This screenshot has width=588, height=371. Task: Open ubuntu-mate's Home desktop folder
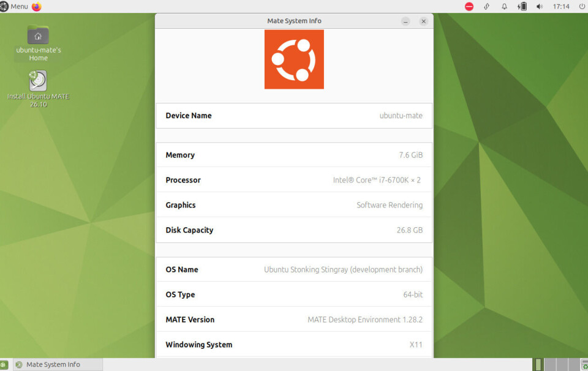(x=38, y=43)
